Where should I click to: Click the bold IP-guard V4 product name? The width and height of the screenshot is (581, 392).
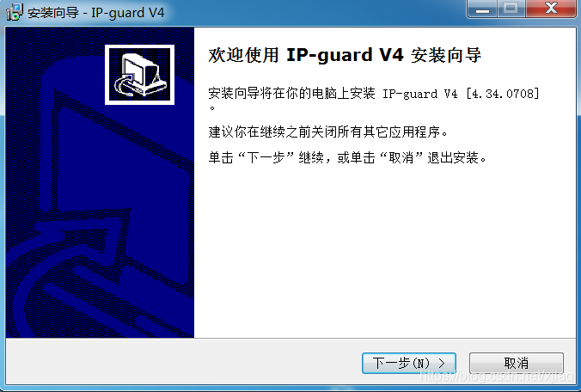[345, 55]
